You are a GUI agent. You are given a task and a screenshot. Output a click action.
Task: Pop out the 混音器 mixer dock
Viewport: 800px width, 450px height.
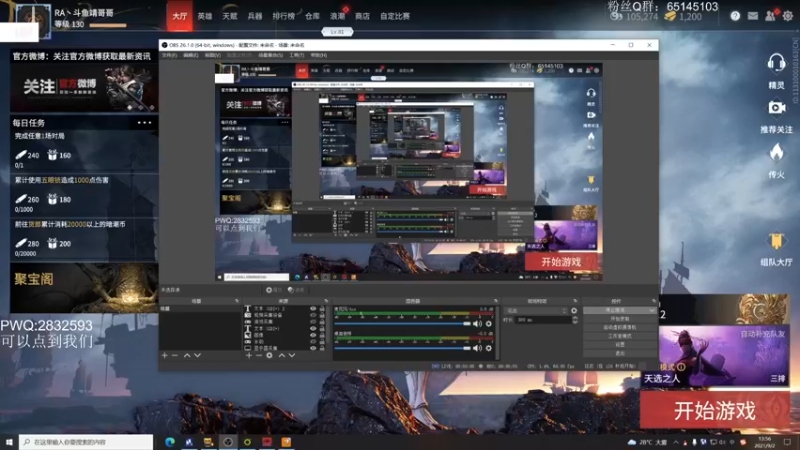495,301
